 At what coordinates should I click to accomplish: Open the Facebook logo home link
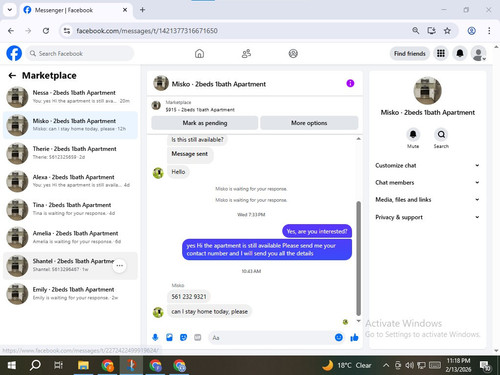pyautogui.click(x=14, y=53)
